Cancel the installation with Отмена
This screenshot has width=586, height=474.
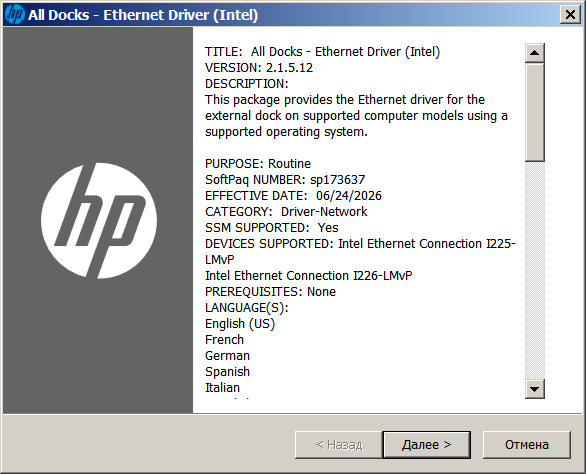coord(527,444)
